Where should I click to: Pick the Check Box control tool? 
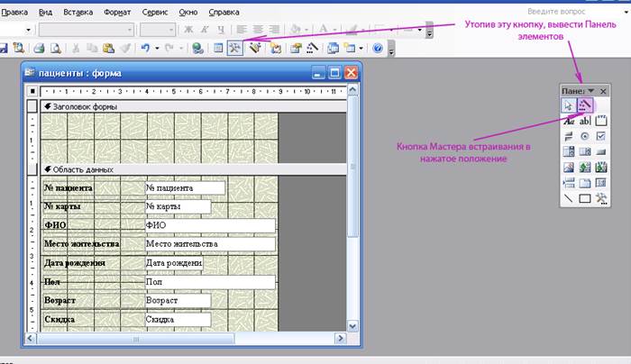pyautogui.click(x=600, y=136)
